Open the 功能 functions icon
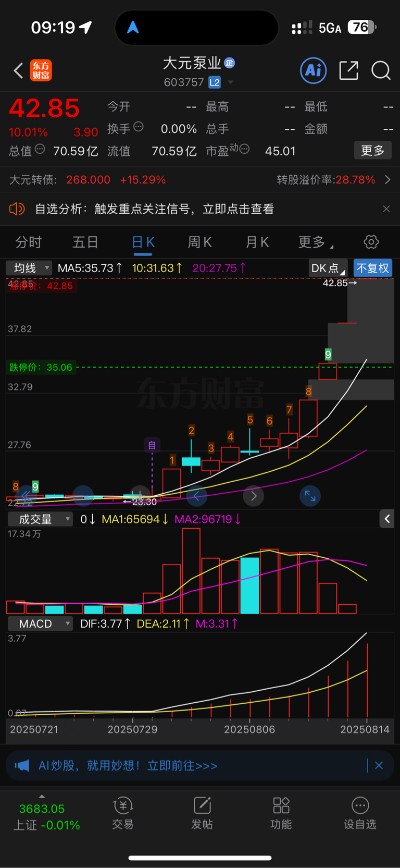 tap(281, 813)
